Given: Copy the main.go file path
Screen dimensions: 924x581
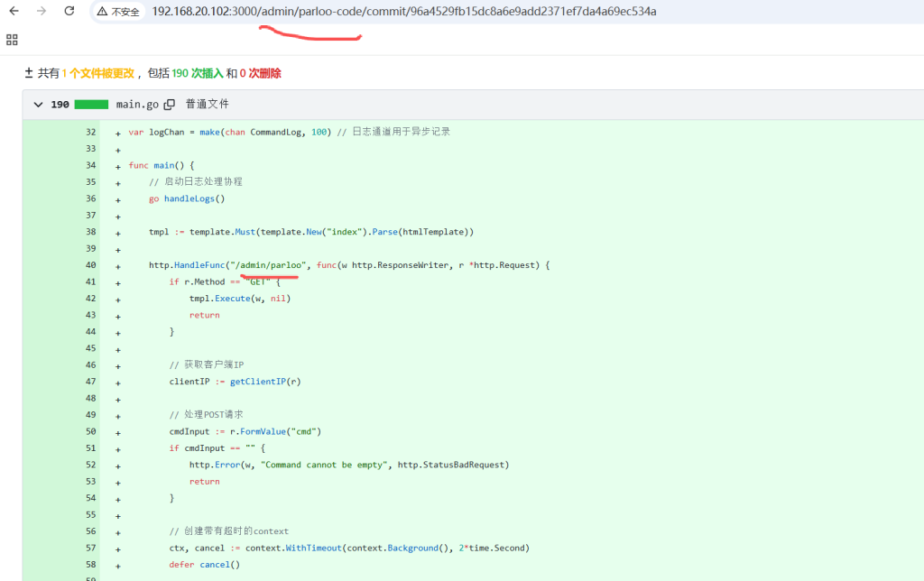Looking at the screenshot, I should tap(169, 105).
